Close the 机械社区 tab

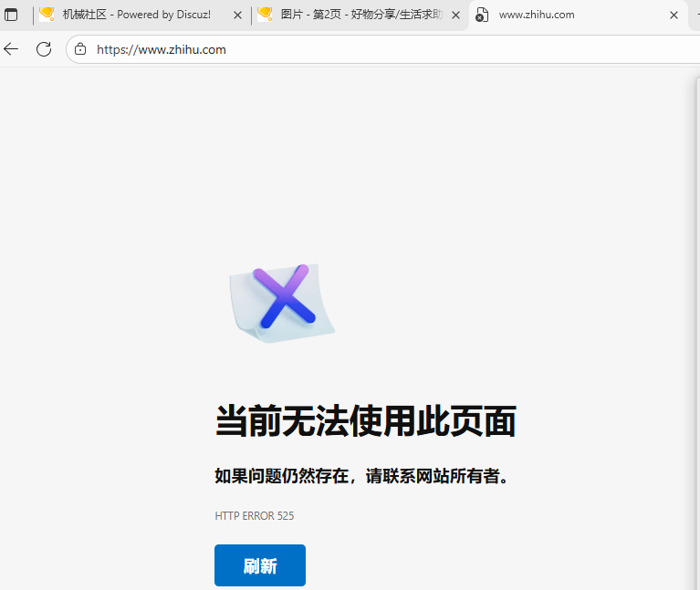point(238,15)
